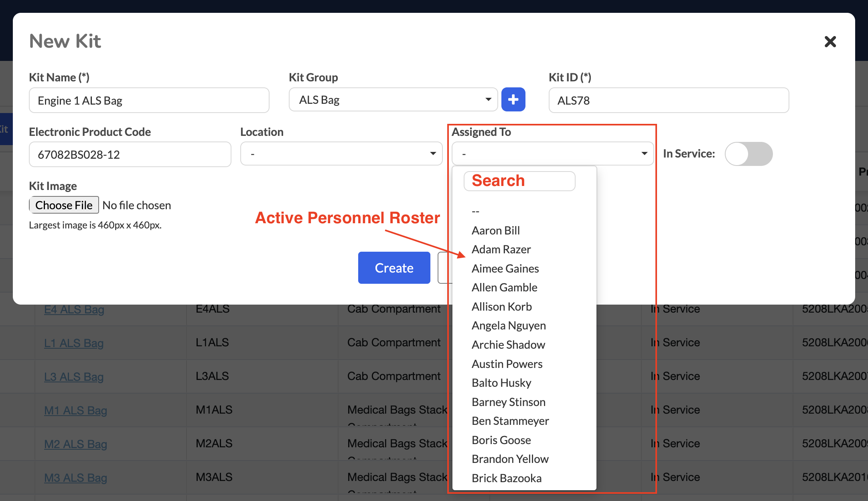Viewport: 868px width, 501px height.
Task: Select Aaron Bill from the roster
Action: click(x=524, y=230)
